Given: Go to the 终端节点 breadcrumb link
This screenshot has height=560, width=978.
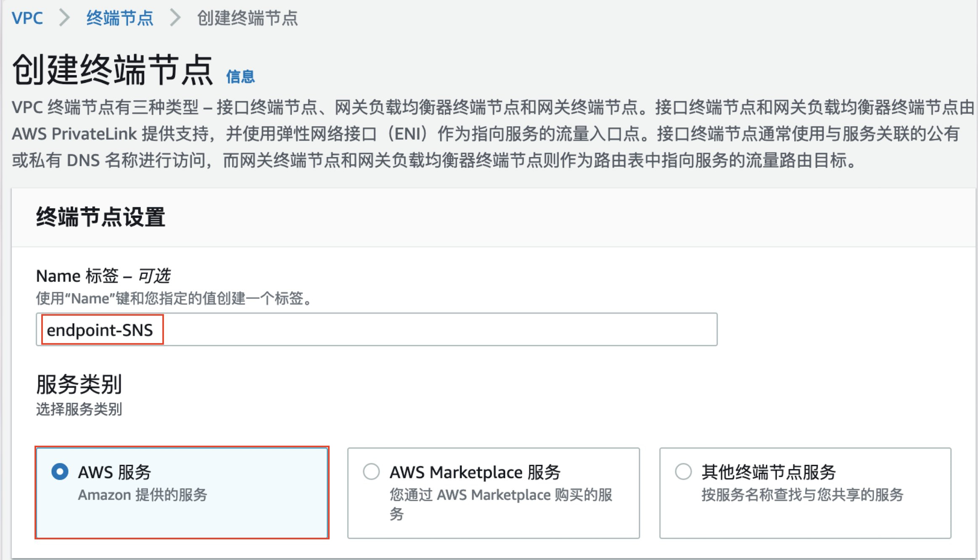Looking at the screenshot, I should [120, 18].
